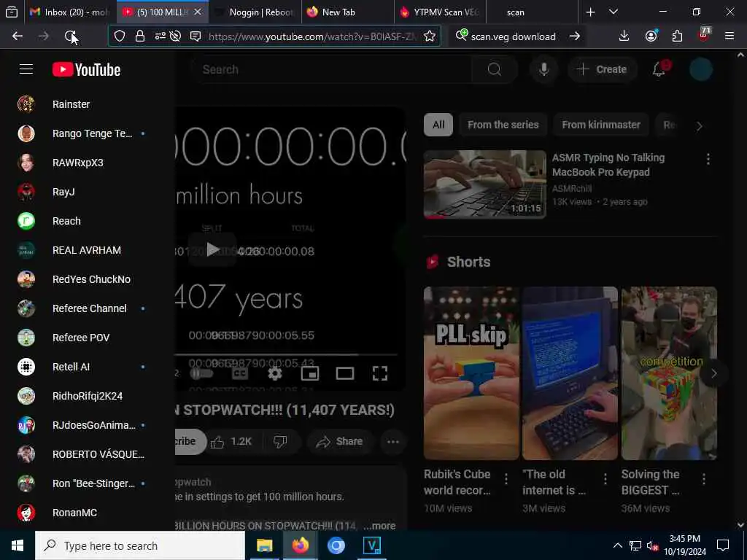View site security padlock information
This screenshot has width=747, height=560.
point(139,36)
